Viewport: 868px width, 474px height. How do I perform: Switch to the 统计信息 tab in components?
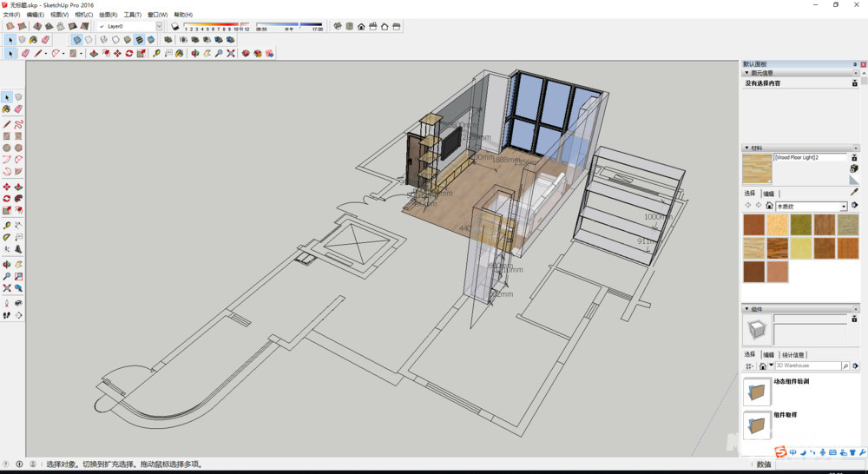(x=793, y=355)
